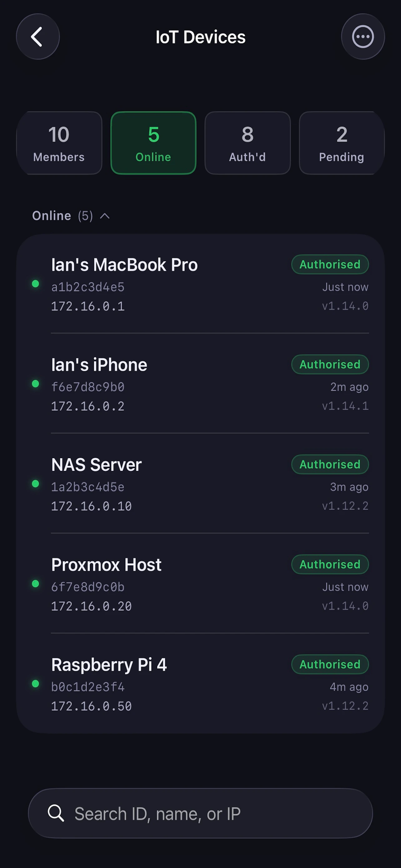Screen dimensions: 401x868
Task: Open the Raspberry Pi 4 device row
Action: [x=201, y=683]
